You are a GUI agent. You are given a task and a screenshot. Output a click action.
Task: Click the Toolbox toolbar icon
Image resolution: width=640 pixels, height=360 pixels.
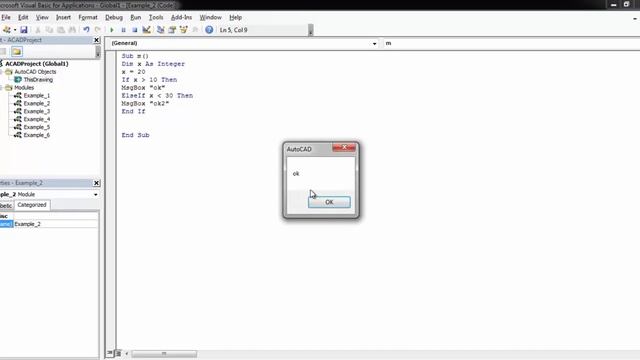tap(195, 30)
